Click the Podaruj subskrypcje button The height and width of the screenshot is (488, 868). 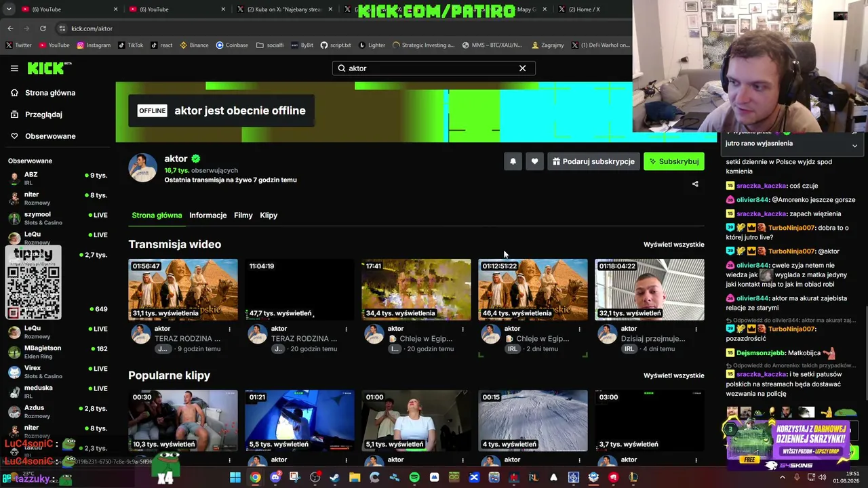pos(593,161)
